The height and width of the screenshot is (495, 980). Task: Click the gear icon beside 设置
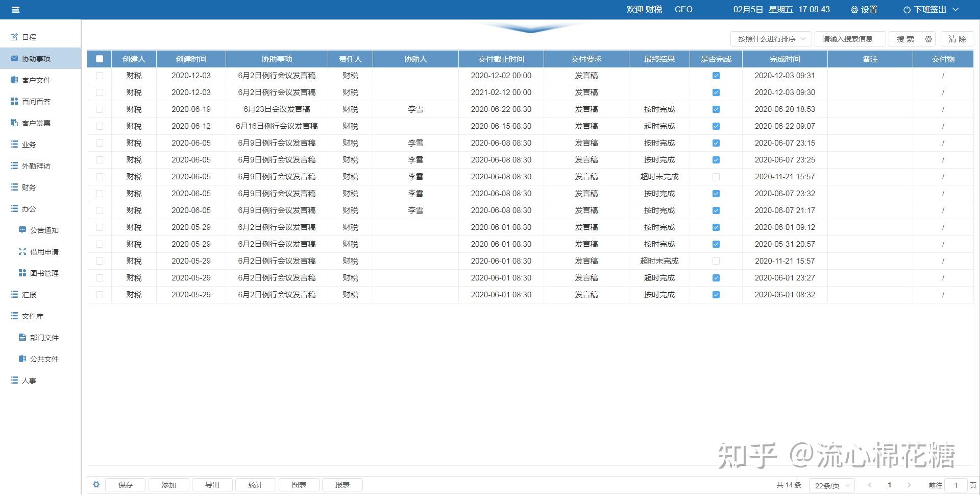tap(854, 10)
